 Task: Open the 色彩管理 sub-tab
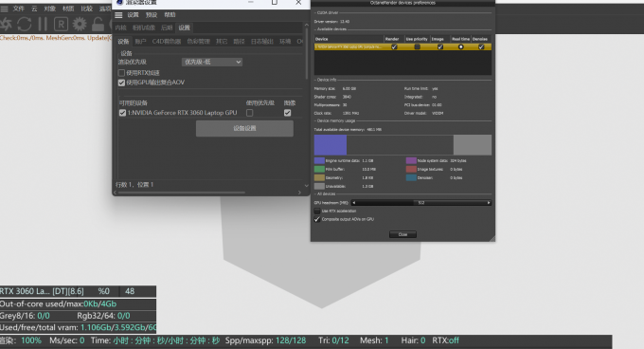pos(198,42)
